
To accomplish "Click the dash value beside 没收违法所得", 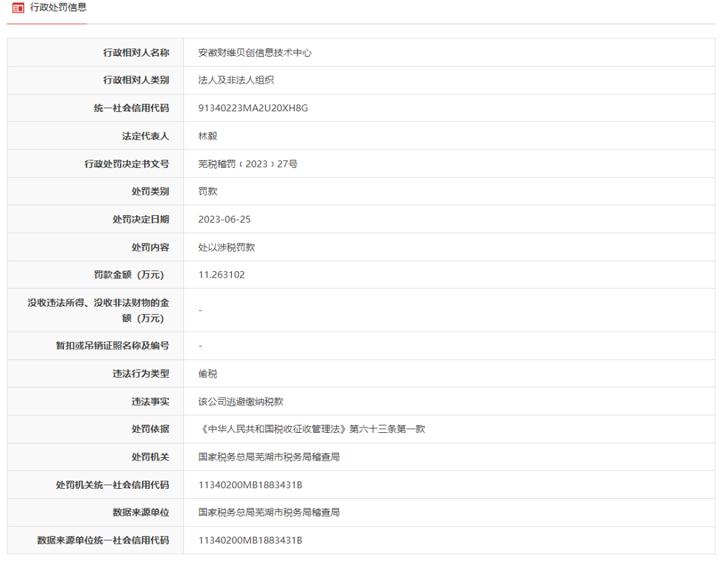I will coord(200,310).
